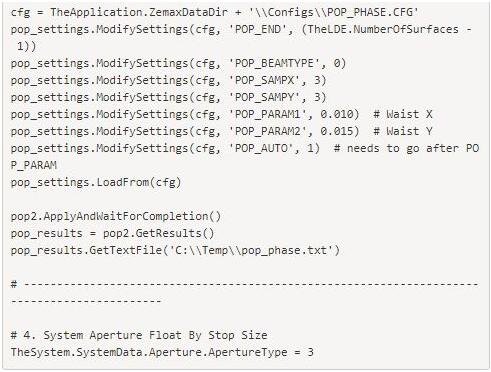Click the pop2.GetResults() call
491x372 pixels.
[x=158, y=233]
